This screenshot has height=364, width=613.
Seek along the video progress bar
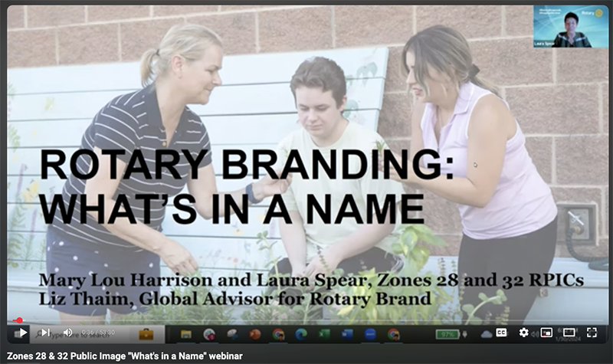pyautogui.click(x=306, y=320)
